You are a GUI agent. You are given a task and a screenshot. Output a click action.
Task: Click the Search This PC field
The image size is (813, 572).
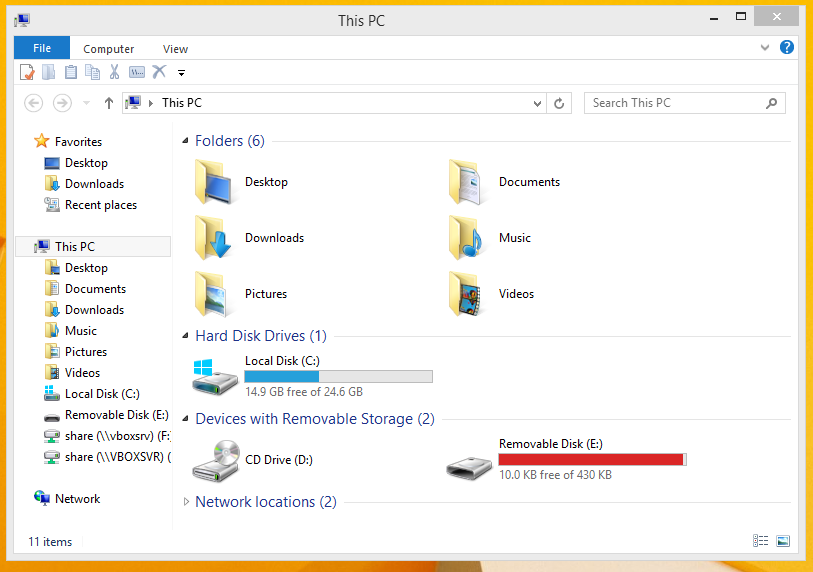pyautogui.click(x=684, y=103)
